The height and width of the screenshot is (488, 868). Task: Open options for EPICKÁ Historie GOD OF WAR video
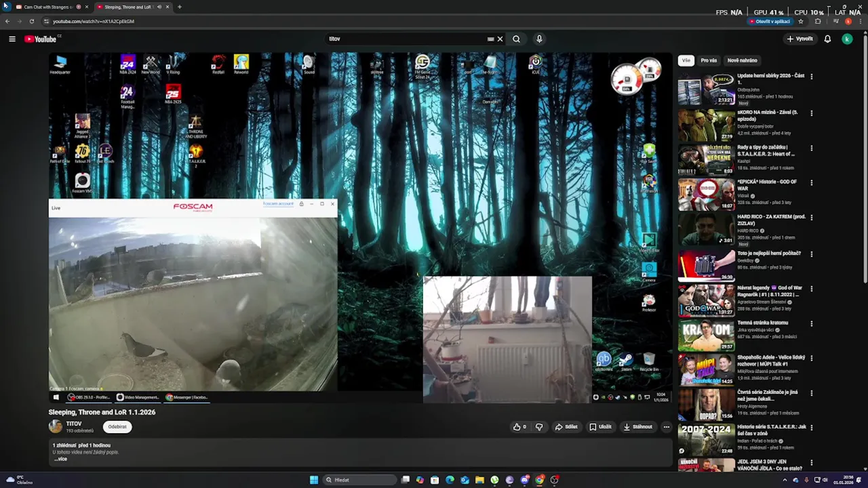(x=811, y=182)
